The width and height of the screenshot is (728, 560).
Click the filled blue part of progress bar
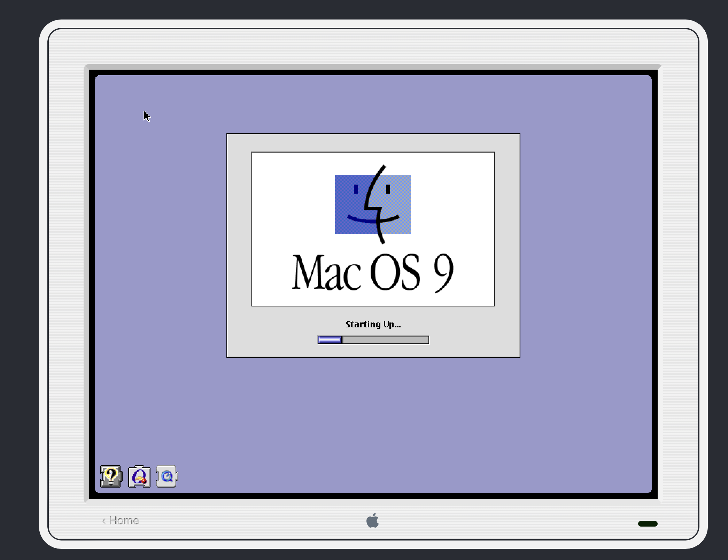(330, 340)
